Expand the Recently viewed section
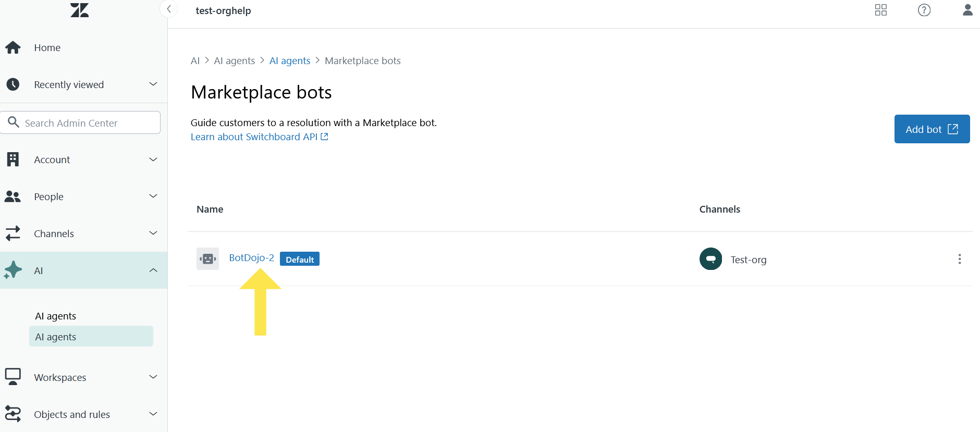The height and width of the screenshot is (432, 980). 83,84
